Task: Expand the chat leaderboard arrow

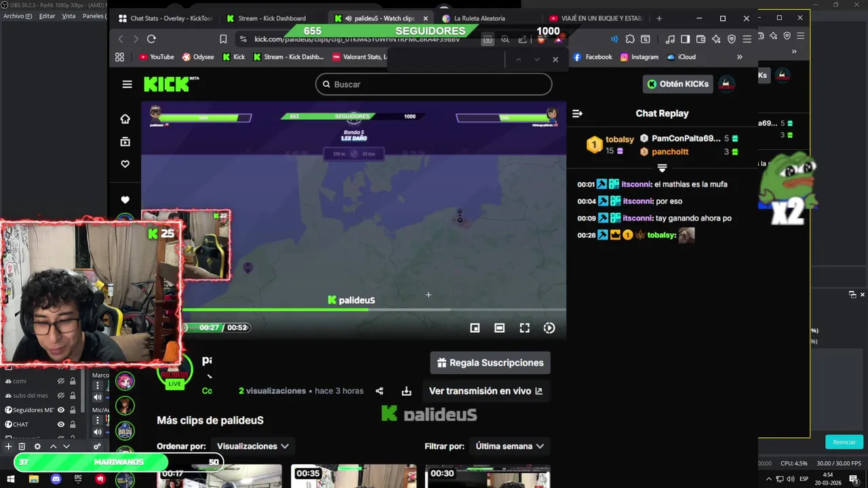Action: point(662,167)
